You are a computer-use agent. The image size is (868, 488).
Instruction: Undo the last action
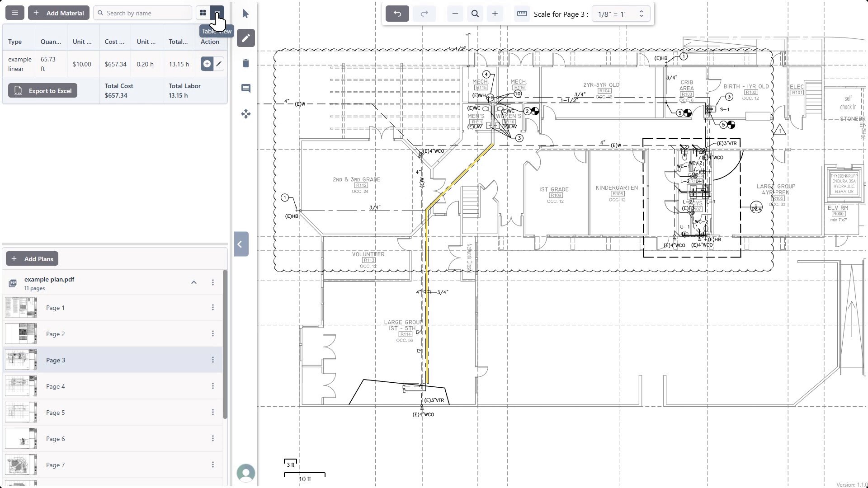(x=397, y=14)
